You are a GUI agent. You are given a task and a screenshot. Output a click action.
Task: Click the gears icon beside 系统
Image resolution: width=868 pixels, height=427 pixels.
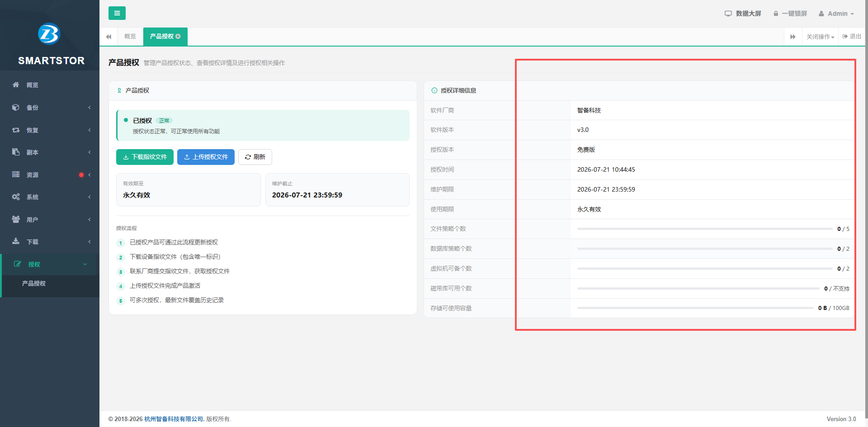pyautogui.click(x=16, y=197)
